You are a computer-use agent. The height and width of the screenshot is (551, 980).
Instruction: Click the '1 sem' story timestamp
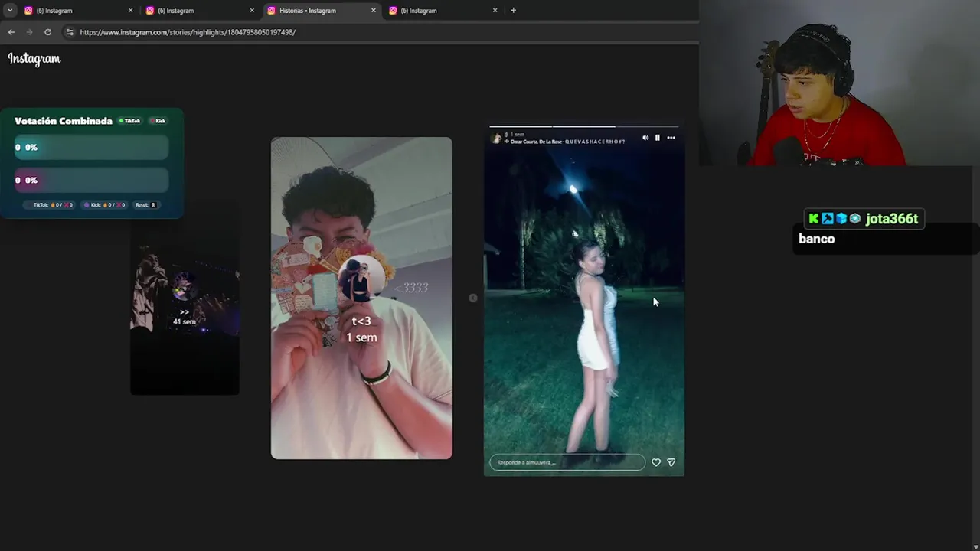518,135
